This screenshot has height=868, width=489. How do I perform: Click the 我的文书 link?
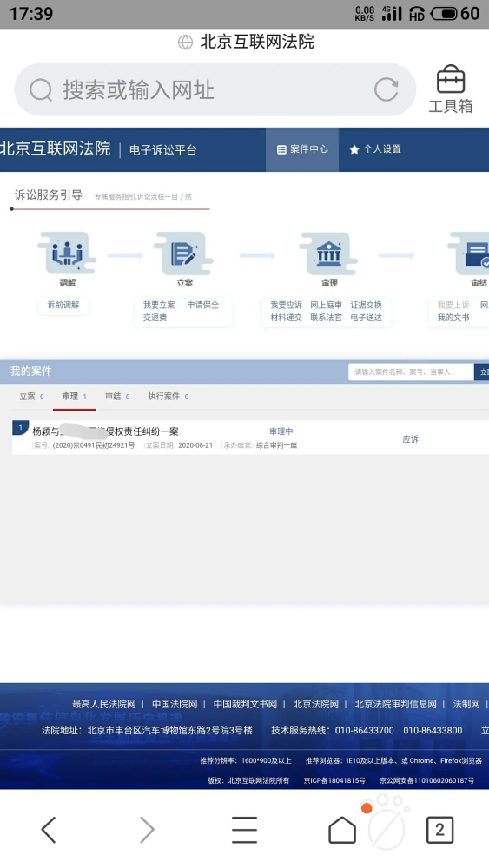point(453,317)
